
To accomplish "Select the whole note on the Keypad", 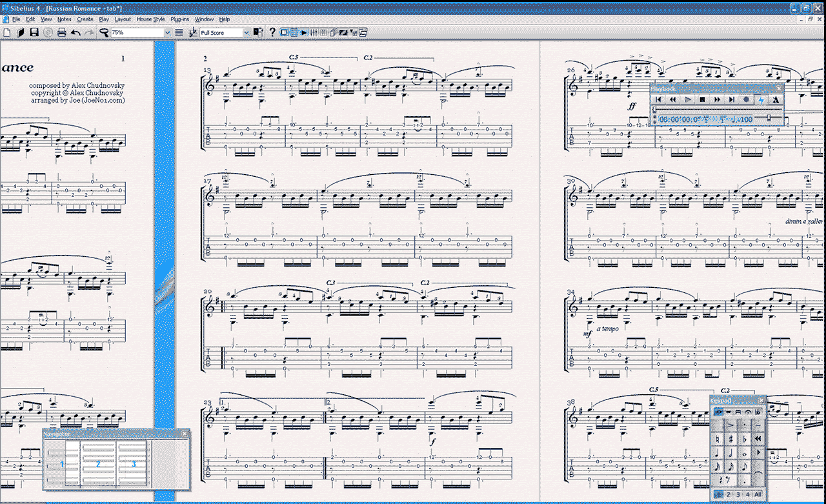I will pos(745,452).
